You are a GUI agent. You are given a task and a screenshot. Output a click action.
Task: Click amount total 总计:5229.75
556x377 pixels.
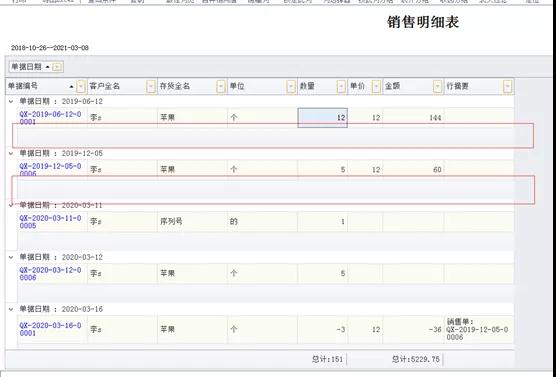tap(416, 359)
